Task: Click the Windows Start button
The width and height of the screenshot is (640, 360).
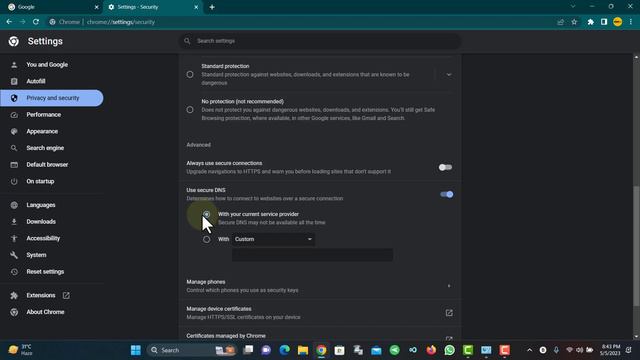Action: point(136,350)
